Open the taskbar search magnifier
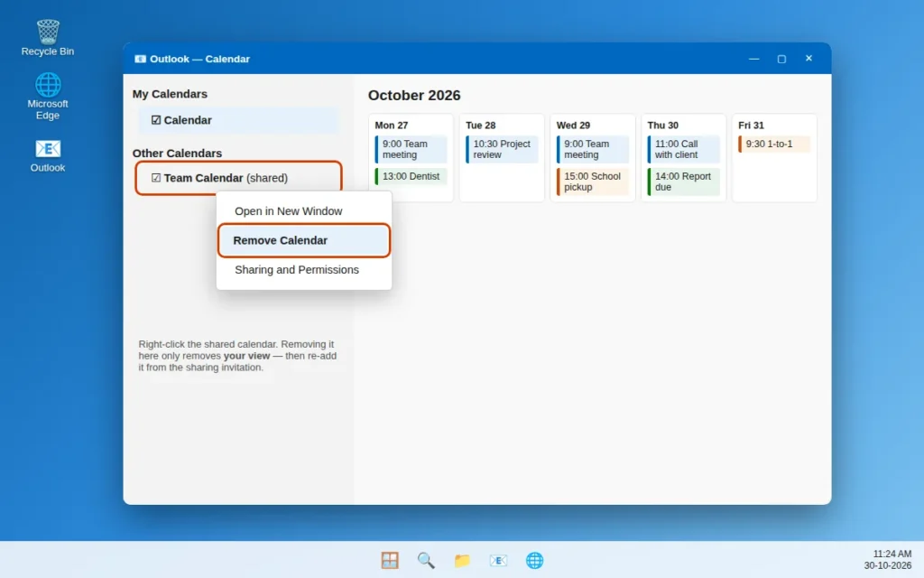The height and width of the screenshot is (578, 924). tap(426, 560)
